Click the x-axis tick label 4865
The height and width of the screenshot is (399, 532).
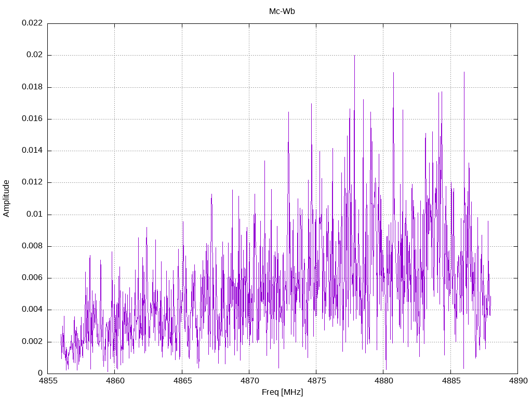[x=182, y=381]
